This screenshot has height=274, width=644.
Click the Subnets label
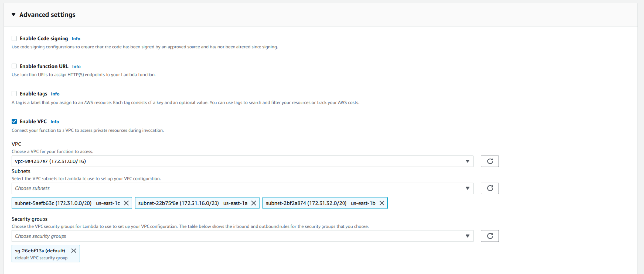click(21, 171)
